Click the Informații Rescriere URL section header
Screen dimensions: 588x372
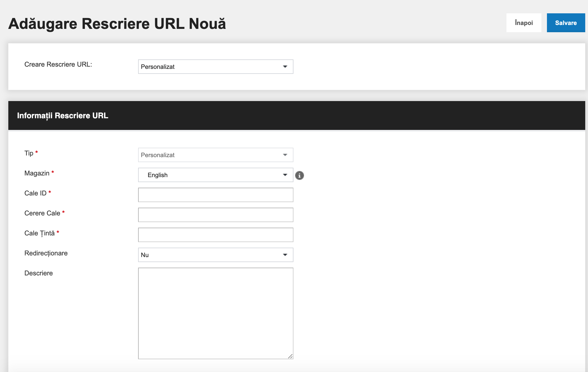297,115
